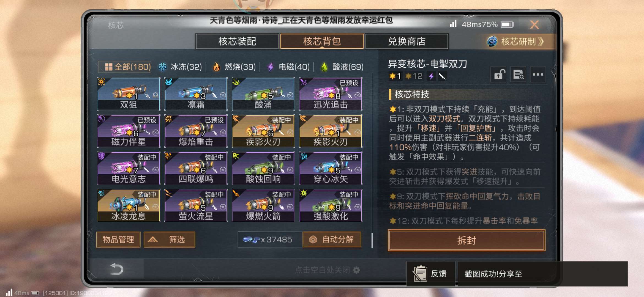
Task: Select the 强酸激化 core thumbnail
Action: (331, 205)
